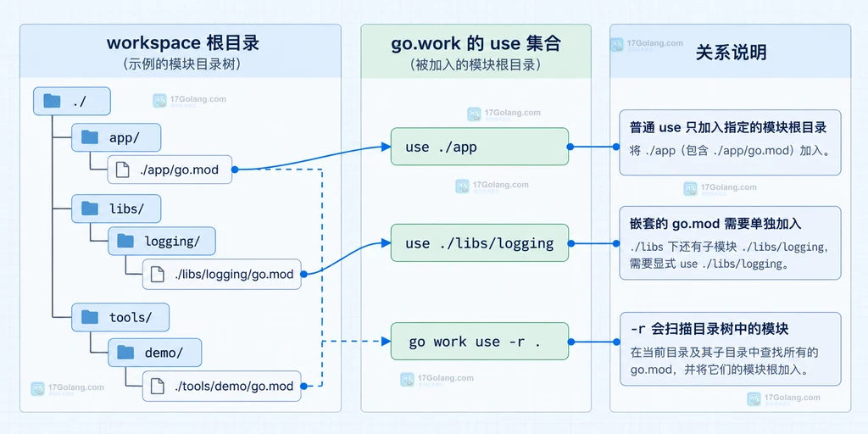Click the 将 ./app（包含 ./app/go.mod）加入 description
Image resolution: width=868 pixels, height=434 pixels.
(730, 151)
